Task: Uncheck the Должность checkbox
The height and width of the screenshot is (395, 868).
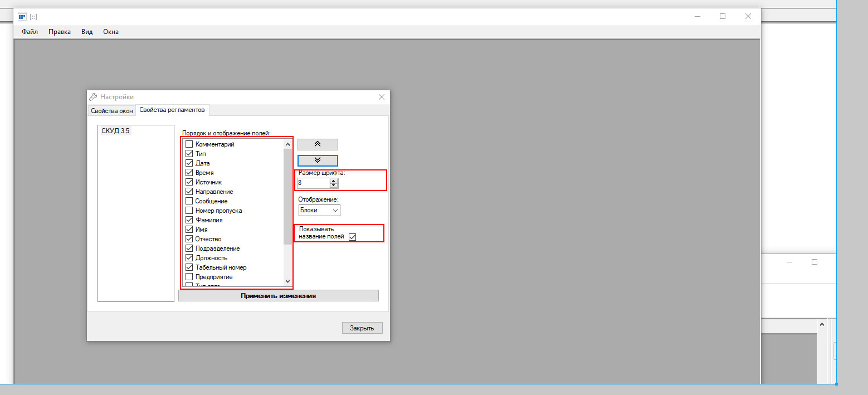Action: [x=189, y=258]
